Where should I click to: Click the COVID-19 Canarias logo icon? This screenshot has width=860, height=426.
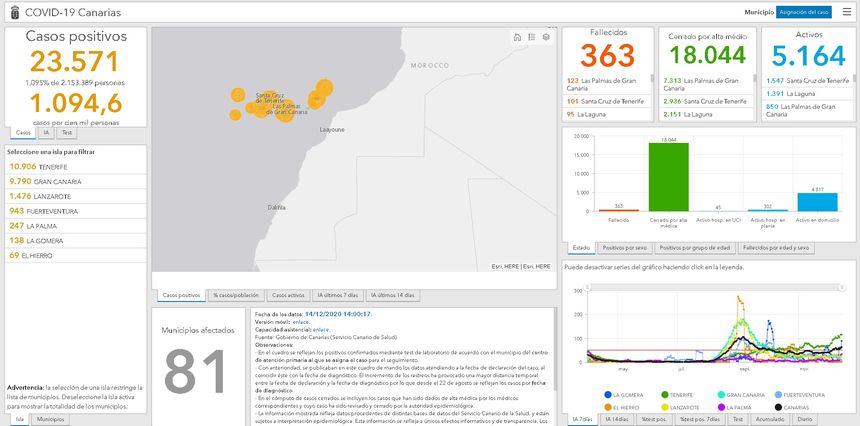(x=11, y=11)
